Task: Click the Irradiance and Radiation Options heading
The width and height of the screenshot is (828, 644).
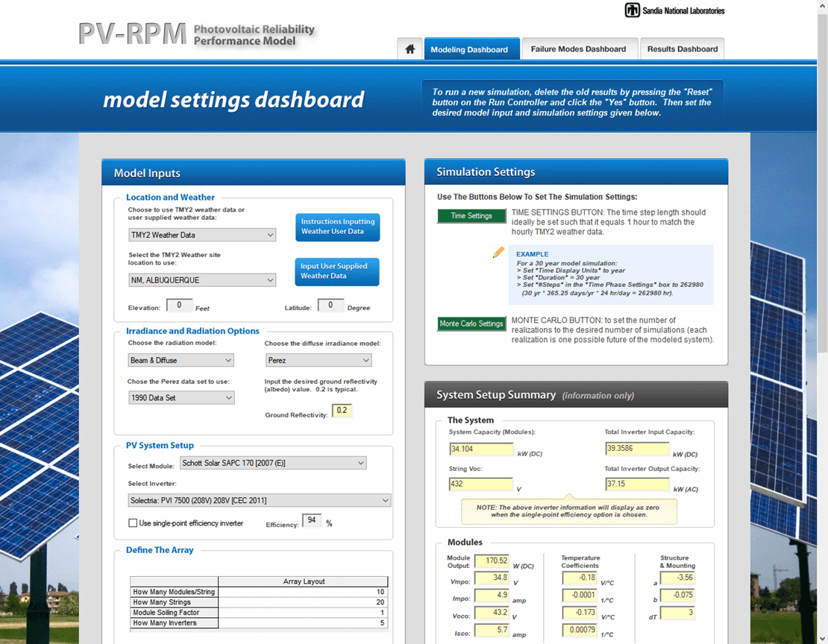Action: pos(192,330)
